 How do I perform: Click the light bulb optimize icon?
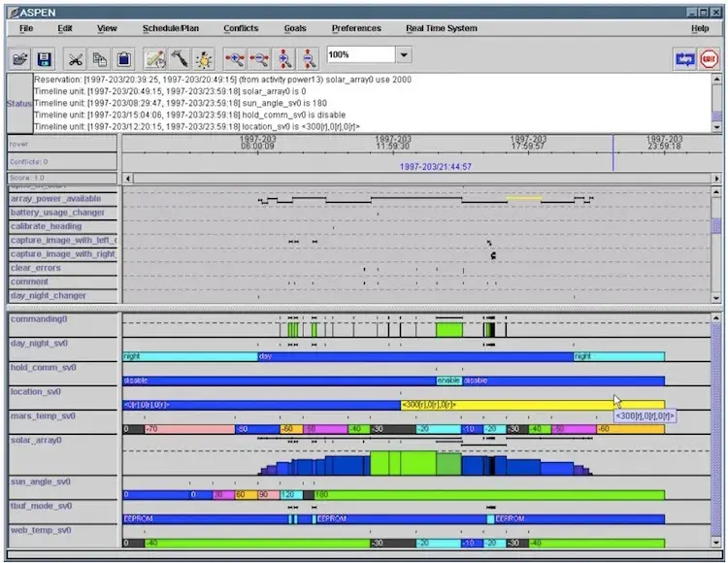[x=204, y=59]
